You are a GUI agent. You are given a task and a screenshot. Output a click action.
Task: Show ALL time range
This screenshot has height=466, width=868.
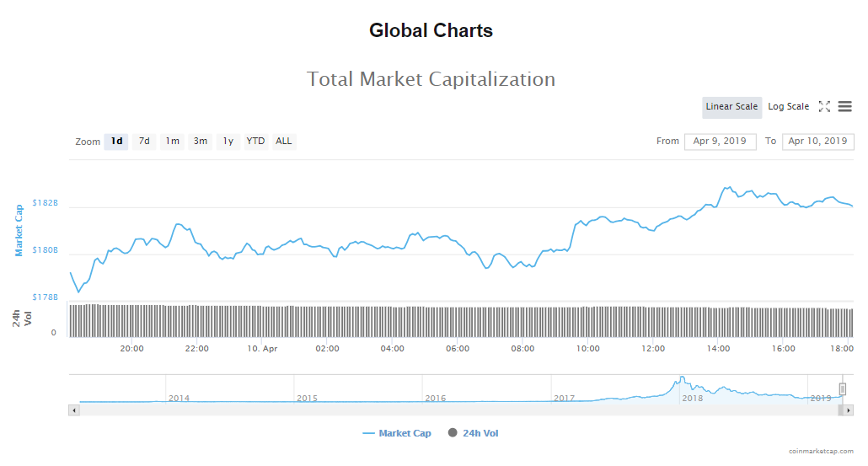point(284,142)
